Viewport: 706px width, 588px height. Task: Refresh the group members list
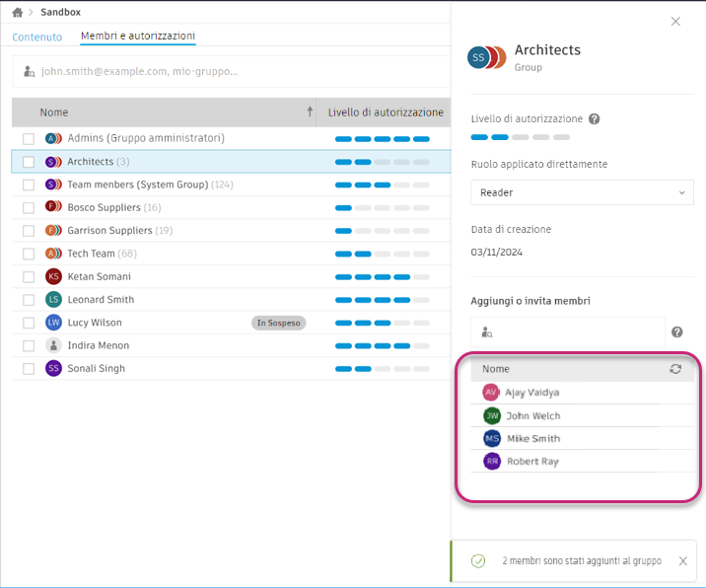coord(675,369)
